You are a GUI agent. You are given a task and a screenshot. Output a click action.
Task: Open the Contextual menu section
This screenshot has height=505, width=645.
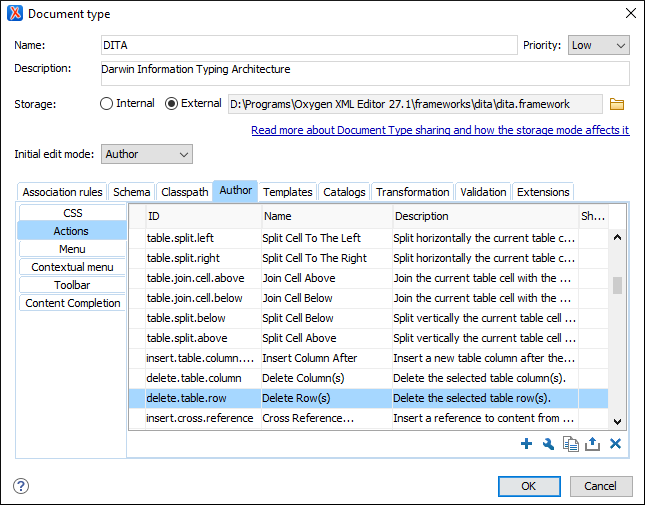pyautogui.click(x=72, y=267)
